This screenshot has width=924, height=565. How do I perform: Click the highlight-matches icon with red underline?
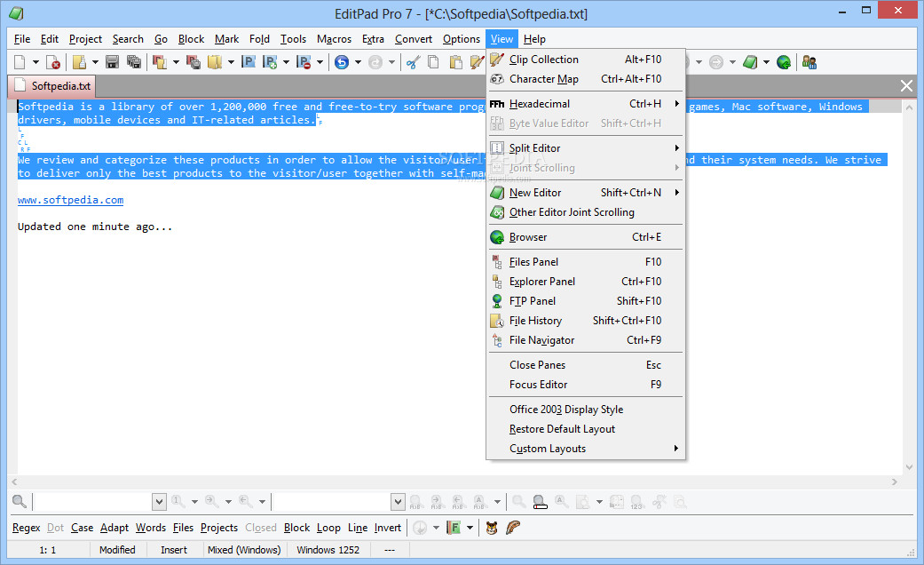click(x=540, y=502)
